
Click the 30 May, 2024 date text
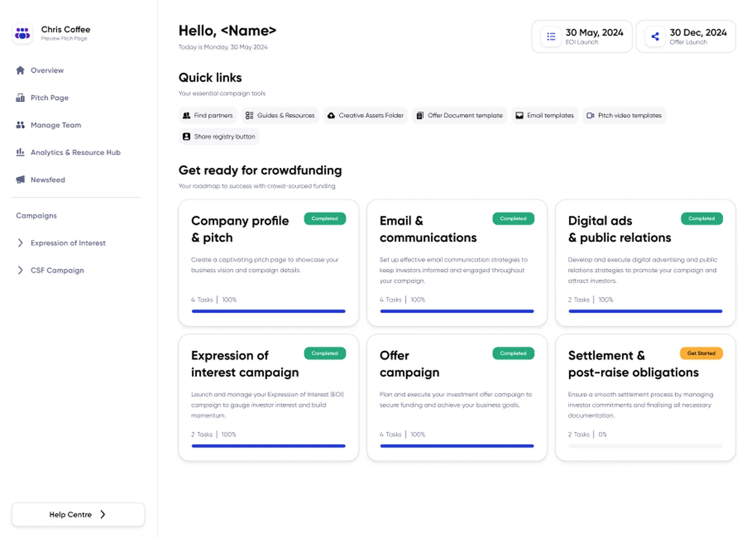coord(594,33)
